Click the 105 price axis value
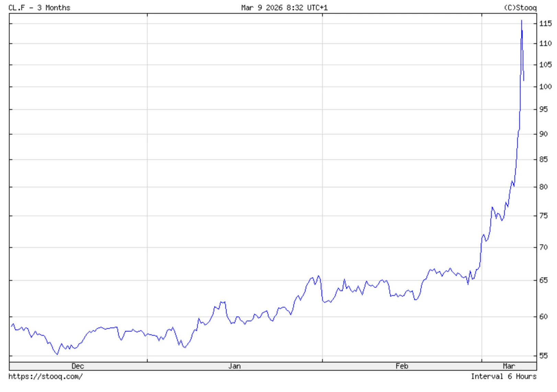Screen dimensions: 557x392 (545, 65)
